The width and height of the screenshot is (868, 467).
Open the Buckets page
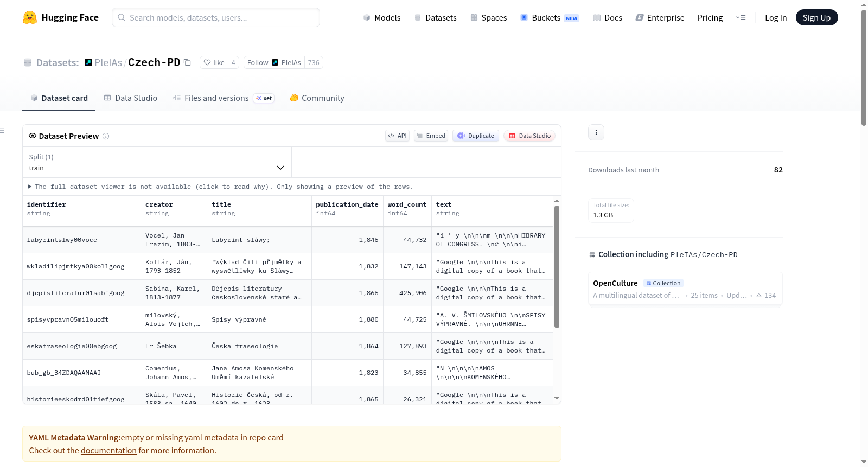pyautogui.click(x=550, y=17)
